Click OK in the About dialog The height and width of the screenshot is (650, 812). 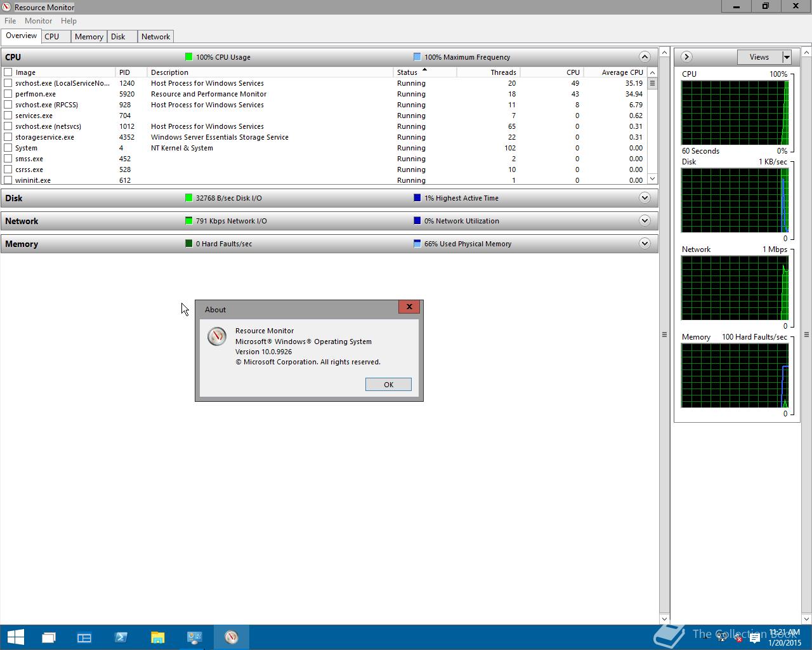click(388, 384)
